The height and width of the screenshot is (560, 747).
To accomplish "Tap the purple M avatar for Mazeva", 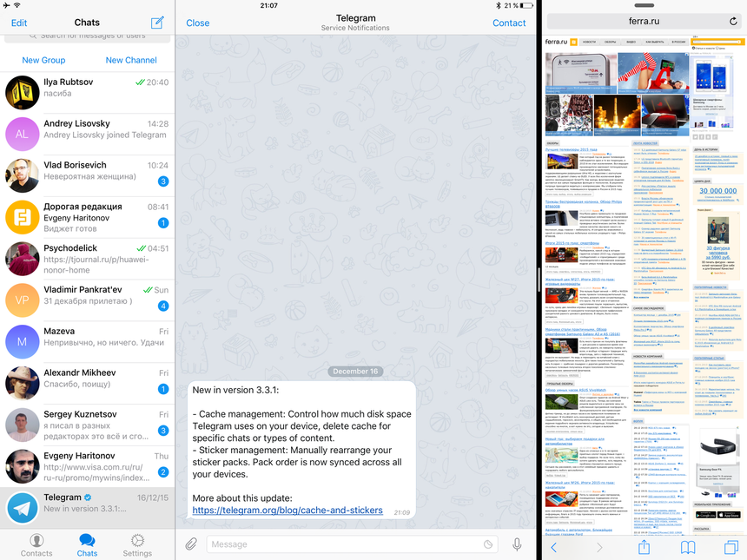I will tap(22, 341).
